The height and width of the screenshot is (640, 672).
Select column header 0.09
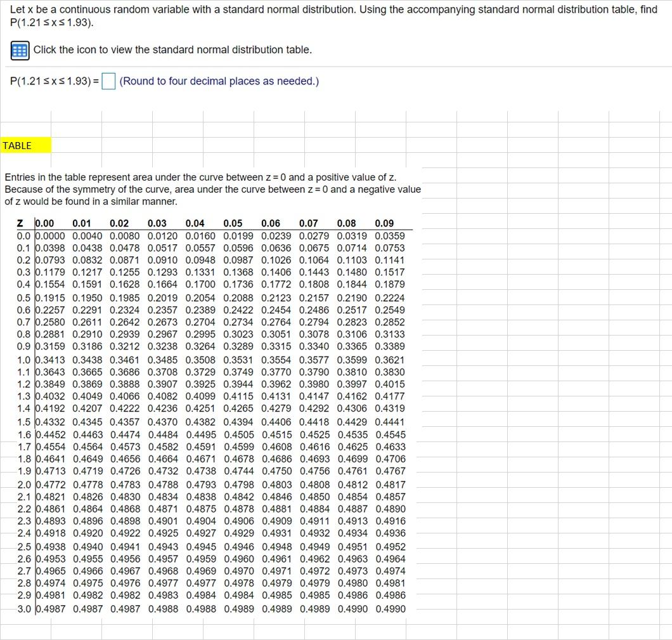pos(384,223)
